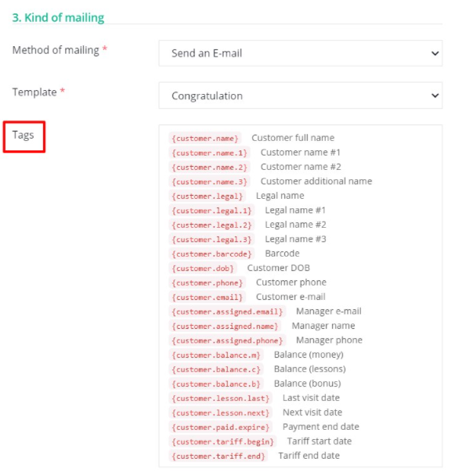This screenshot has width=455, height=476.
Task: Select the {customer.paid.expire} tag
Action: tap(221, 427)
